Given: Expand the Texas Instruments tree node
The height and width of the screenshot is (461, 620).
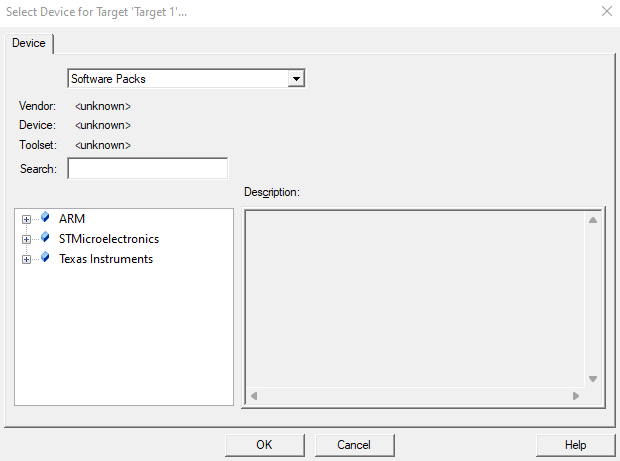Looking at the screenshot, I should (26, 259).
